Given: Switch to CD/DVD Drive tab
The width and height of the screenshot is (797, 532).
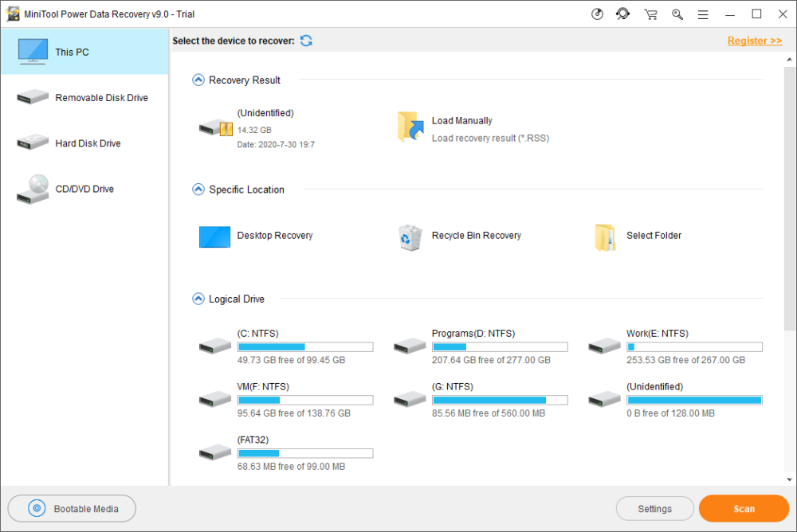Looking at the screenshot, I should 84,189.
